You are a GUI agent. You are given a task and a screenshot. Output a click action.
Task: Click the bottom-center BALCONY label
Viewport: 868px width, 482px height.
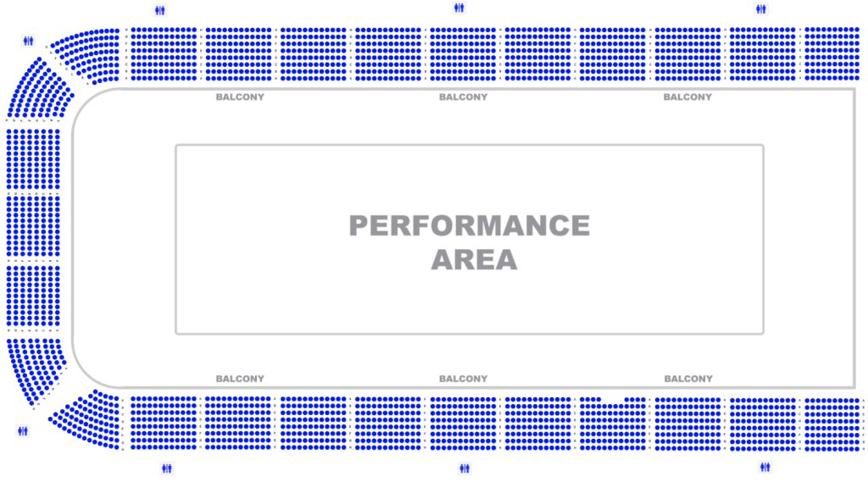pos(464,379)
